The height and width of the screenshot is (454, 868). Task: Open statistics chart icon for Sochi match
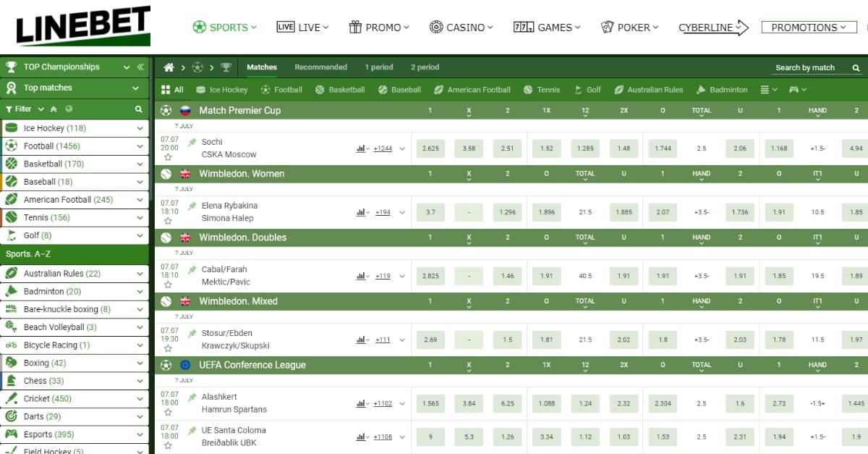(361, 148)
